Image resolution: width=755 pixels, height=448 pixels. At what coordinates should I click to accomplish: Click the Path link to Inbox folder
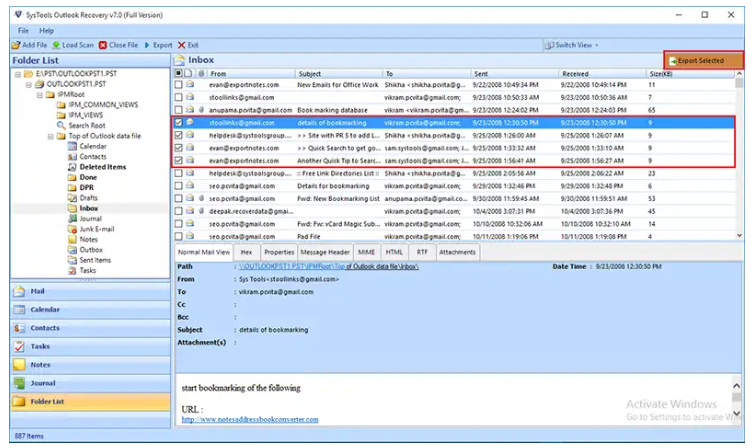[x=329, y=267]
